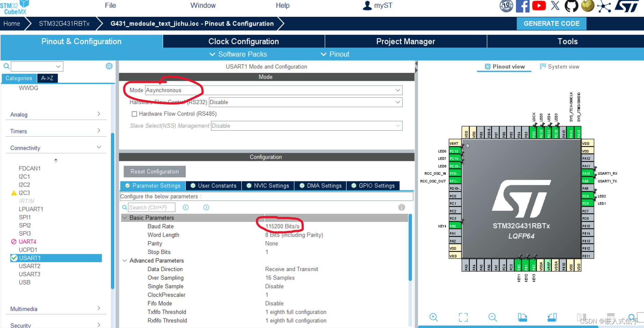
Task: Click the categories panel vertical scrollbar
Action: point(113,211)
